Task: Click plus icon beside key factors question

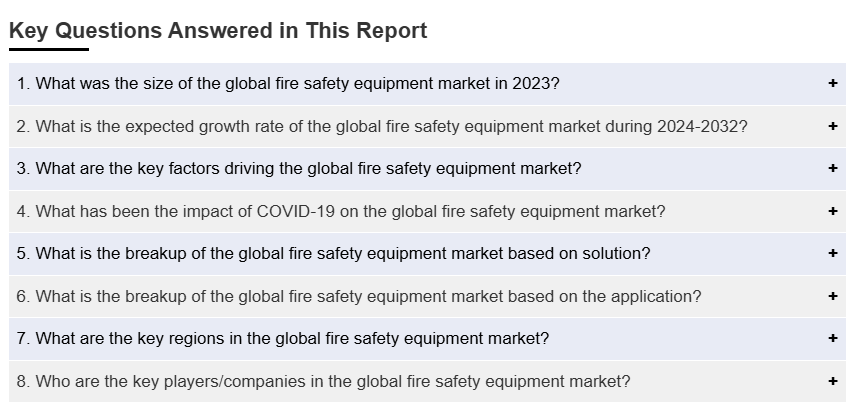Action: [x=832, y=169]
